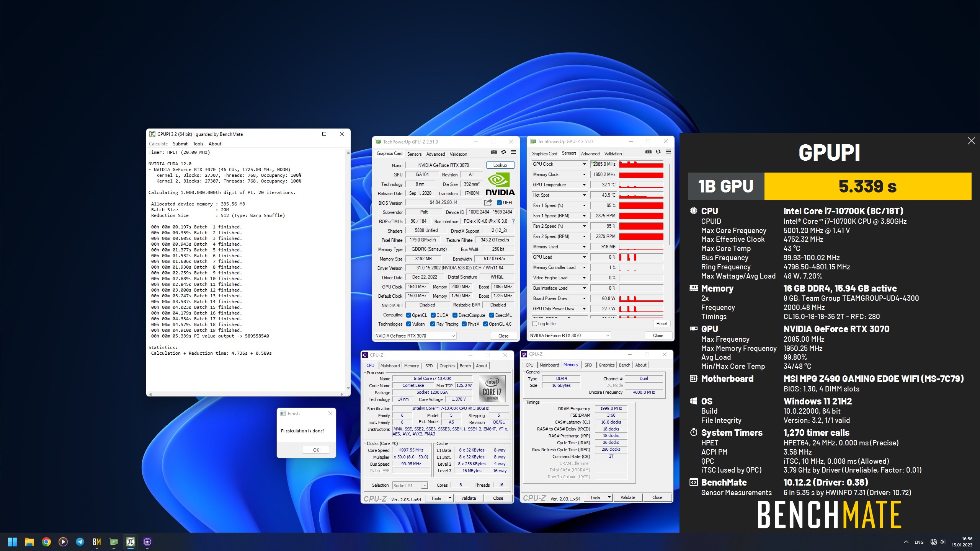This screenshot has height=551, width=980.
Task: Open the About menu in GPUPI
Action: [x=215, y=144]
